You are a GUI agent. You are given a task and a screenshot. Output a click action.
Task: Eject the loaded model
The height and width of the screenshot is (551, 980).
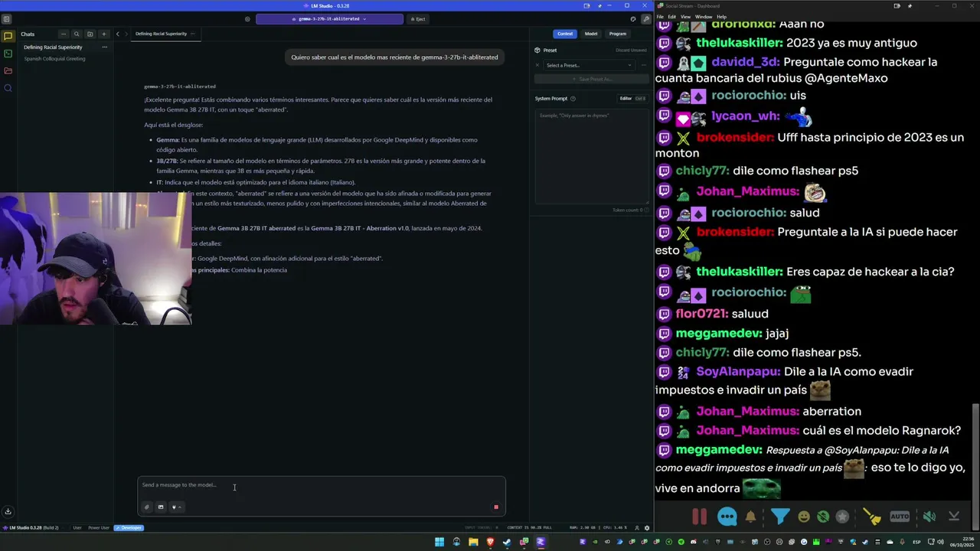(x=418, y=19)
